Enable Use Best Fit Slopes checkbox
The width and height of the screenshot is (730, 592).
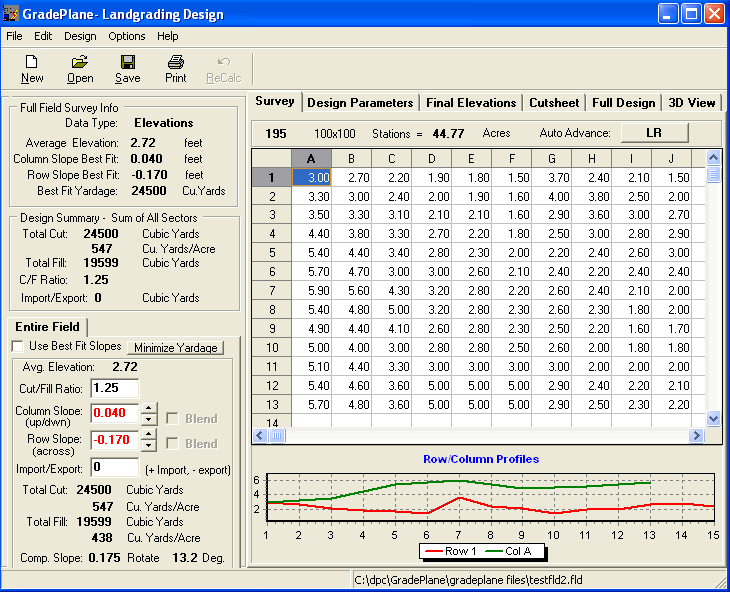coord(17,346)
